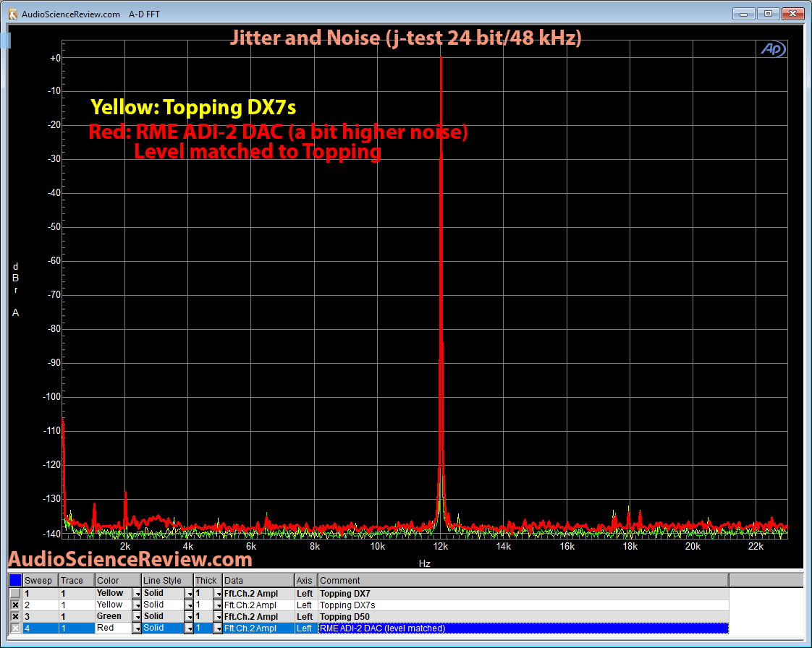
Task: Click the 'dBr A' y-axis label
Action: [x=15, y=289]
